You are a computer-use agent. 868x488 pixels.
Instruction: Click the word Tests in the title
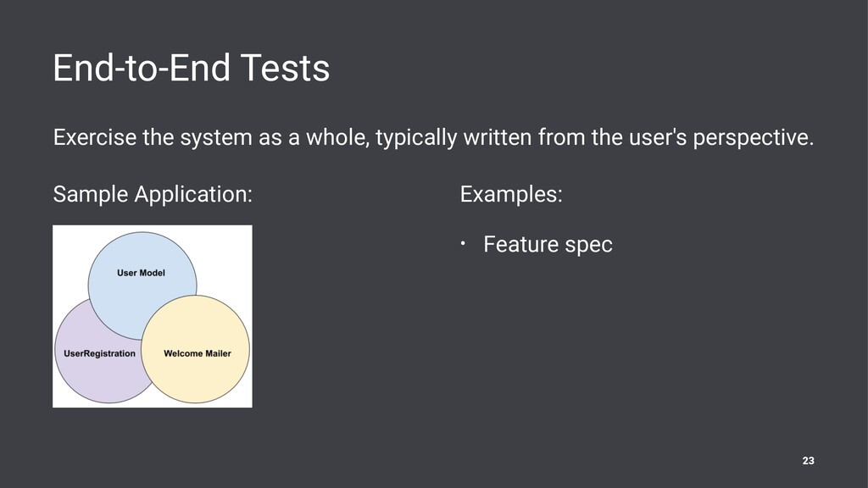pyautogui.click(x=285, y=68)
